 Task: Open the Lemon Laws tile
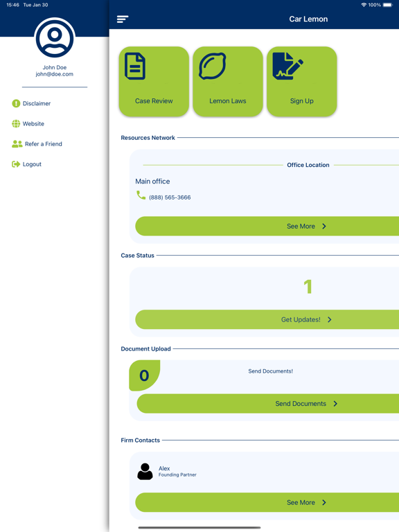point(228,82)
